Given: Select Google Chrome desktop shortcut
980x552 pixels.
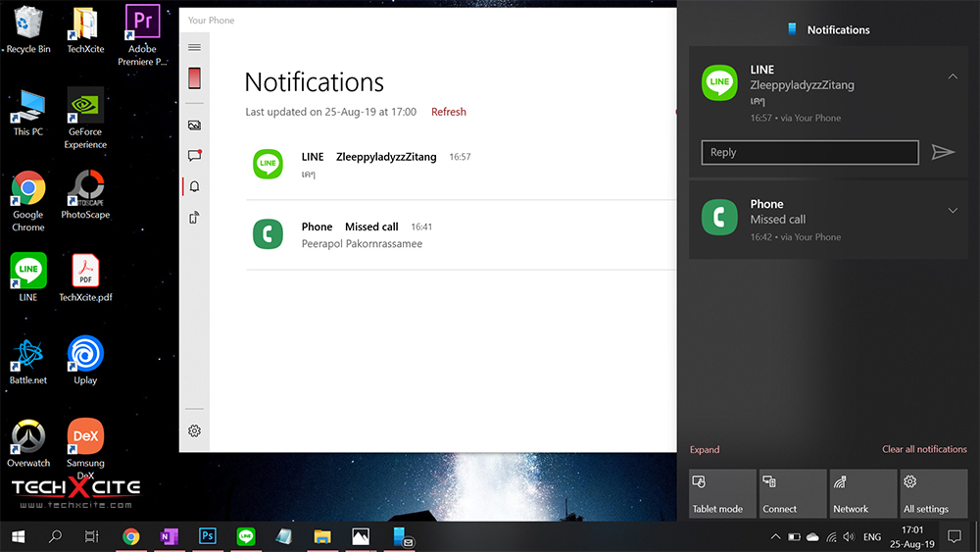Looking at the screenshot, I should click(x=28, y=201).
